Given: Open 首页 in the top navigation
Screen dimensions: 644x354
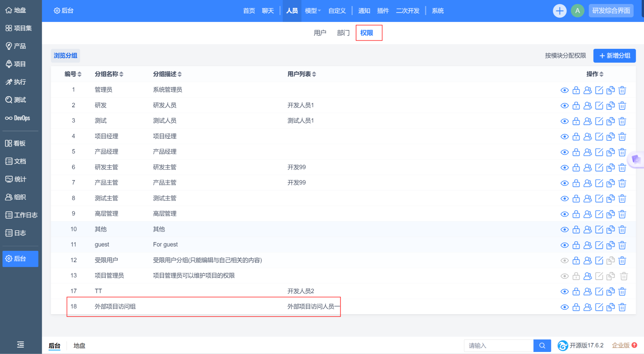Looking at the screenshot, I should pyautogui.click(x=249, y=11).
